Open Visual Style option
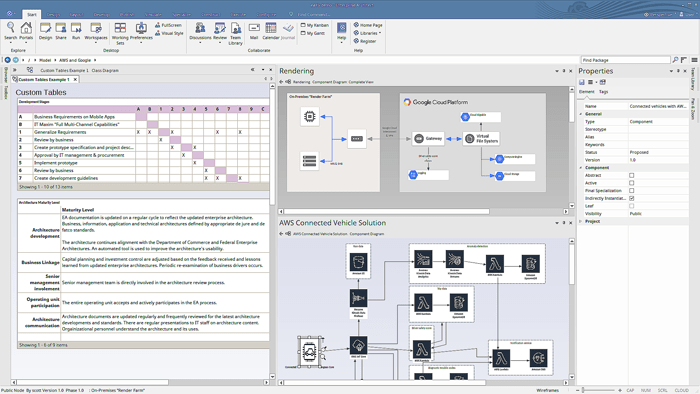This screenshot has width=700, height=394. point(169,33)
